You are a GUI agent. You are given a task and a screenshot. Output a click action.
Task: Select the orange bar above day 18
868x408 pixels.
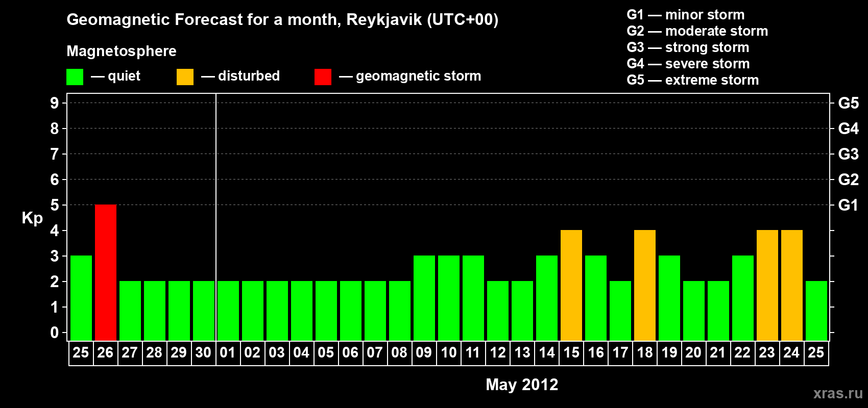645,285
